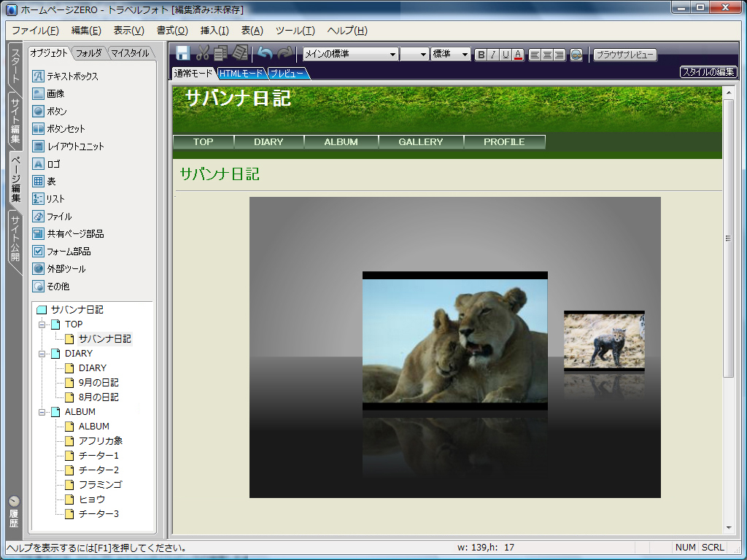
Task: Click 共有ページ部品 object icon
Action: 38,234
